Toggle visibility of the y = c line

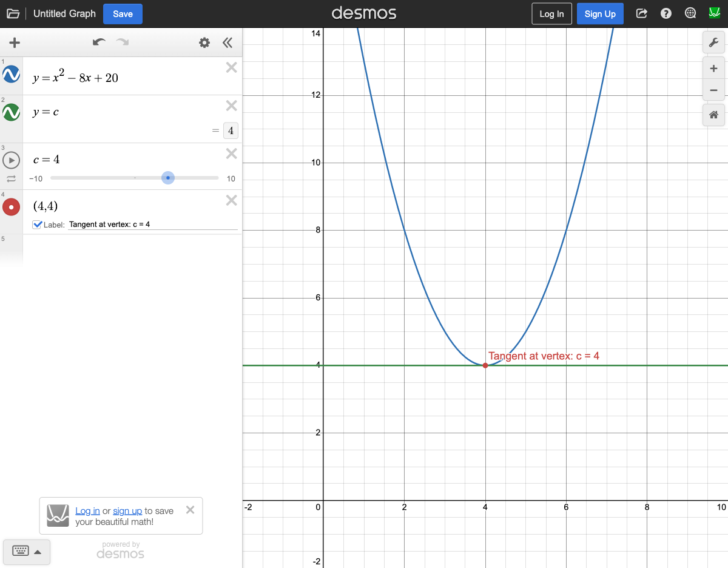pyautogui.click(x=12, y=112)
